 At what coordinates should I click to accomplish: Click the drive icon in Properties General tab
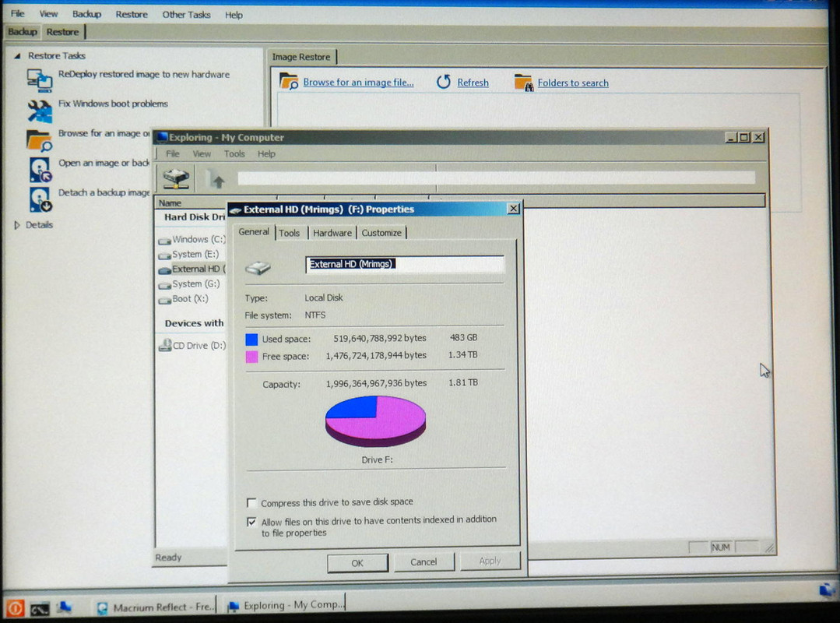click(258, 267)
